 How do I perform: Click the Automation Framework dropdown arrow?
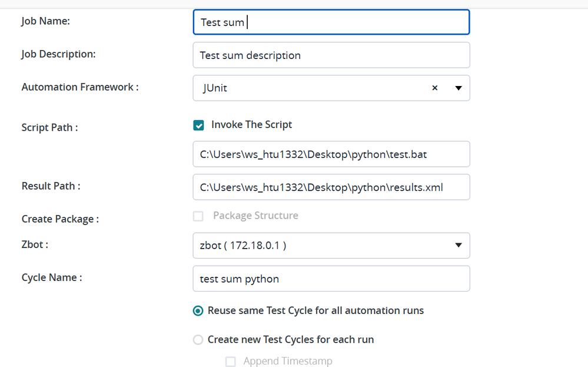pos(458,88)
